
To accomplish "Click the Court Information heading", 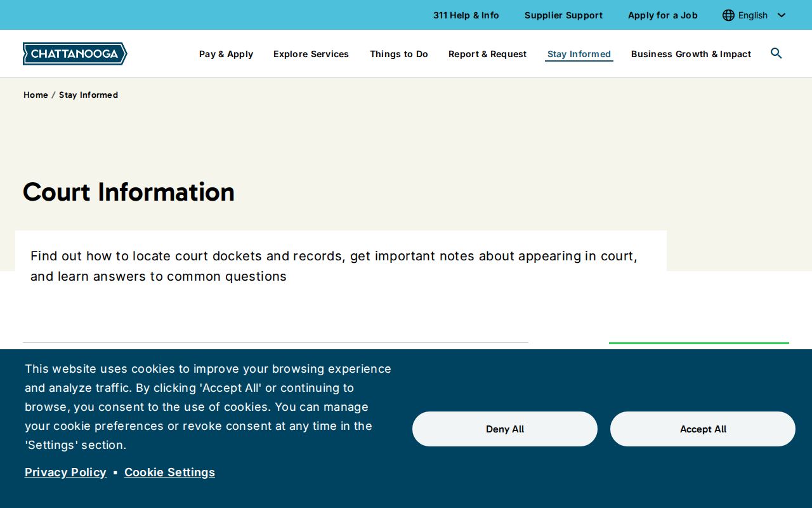I will point(129,192).
